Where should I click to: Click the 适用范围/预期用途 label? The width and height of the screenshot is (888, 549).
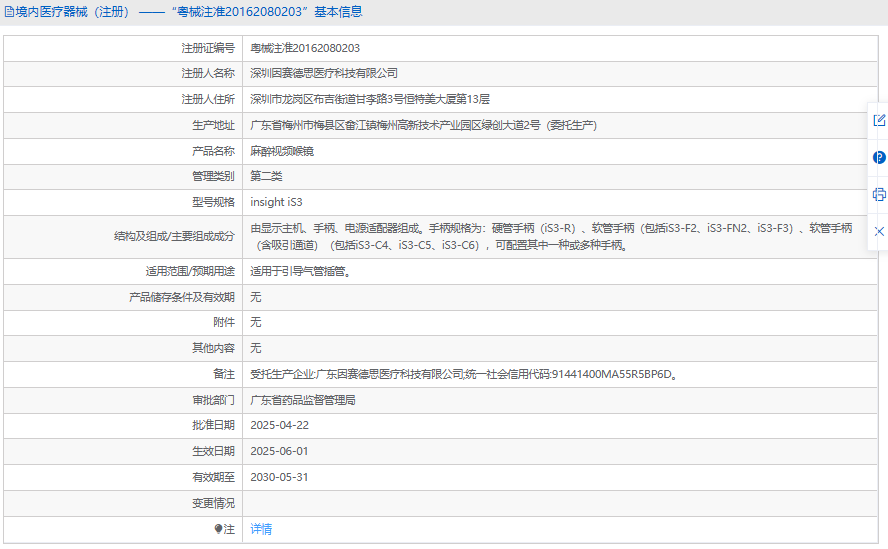coord(190,271)
